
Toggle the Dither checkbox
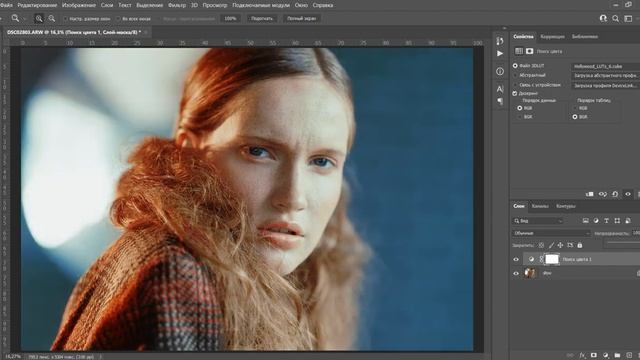pos(515,93)
